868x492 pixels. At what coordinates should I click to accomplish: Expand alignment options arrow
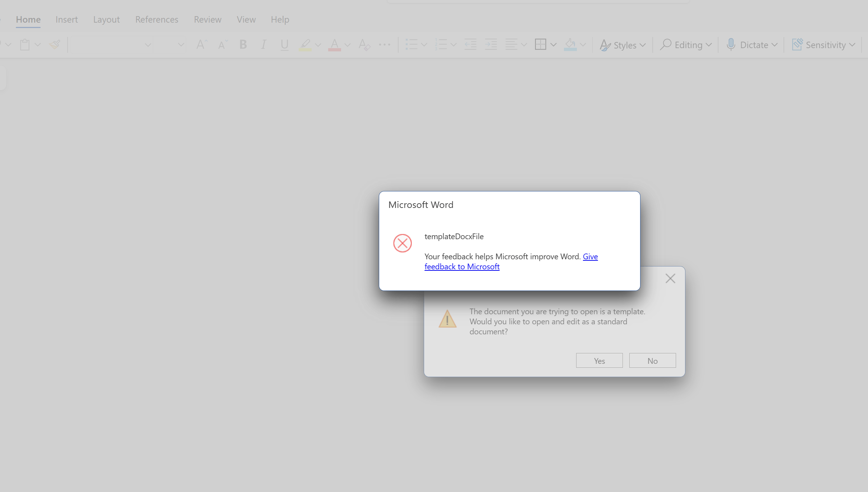coord(524,45)
